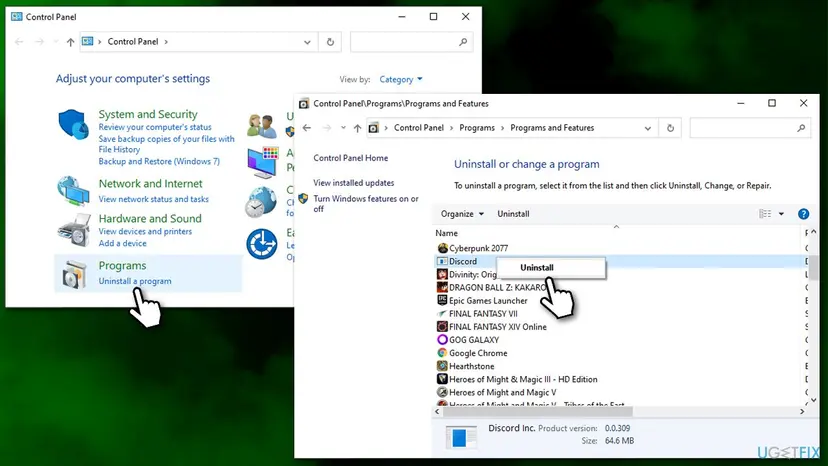Screen dimensions: 828x466
Task: Click search magnifier in Programs window
Action: coord(801,128)
